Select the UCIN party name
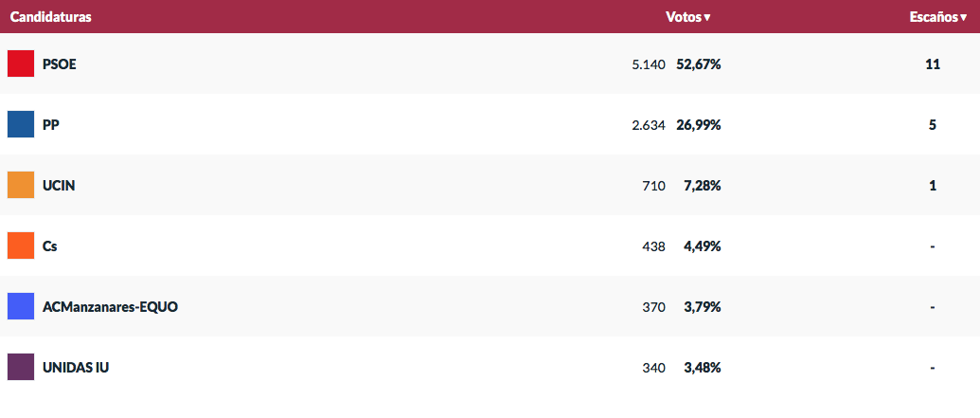Image resolution: width=980 pixels, height=418 pixels. [59, 185]
